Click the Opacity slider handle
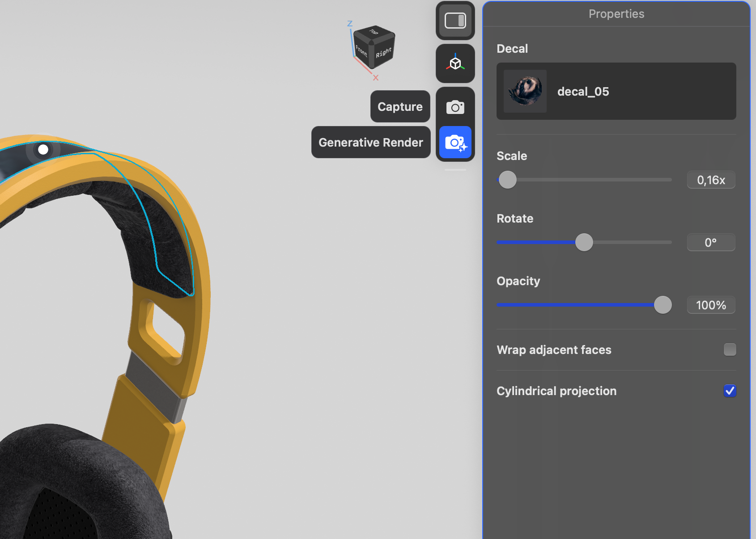Screen dimensions: 756x539 click(663, 305)
